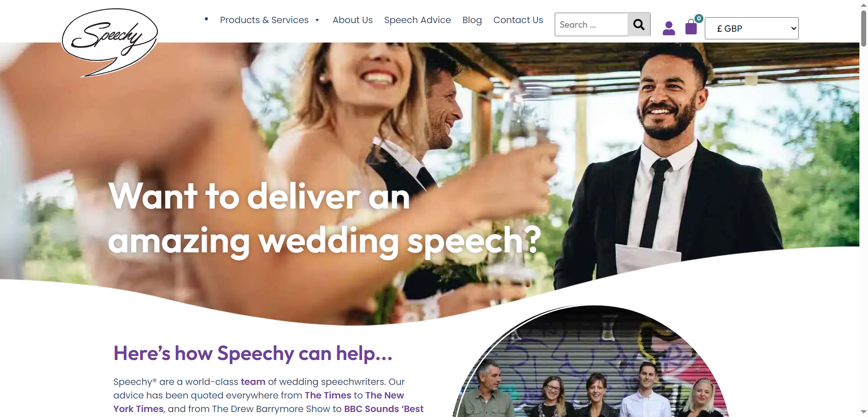This screenshot has width=868, height=417.
Task: Expand the Products & Services arrow
Action: click(317, 20)
